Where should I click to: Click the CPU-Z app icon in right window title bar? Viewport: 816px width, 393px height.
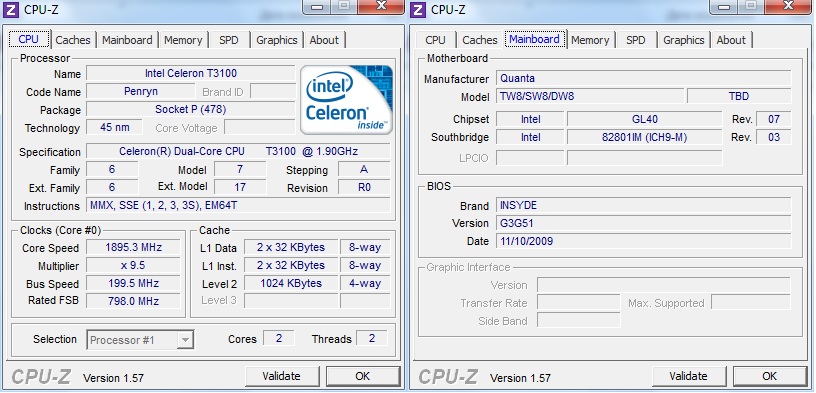click(419, 9)
